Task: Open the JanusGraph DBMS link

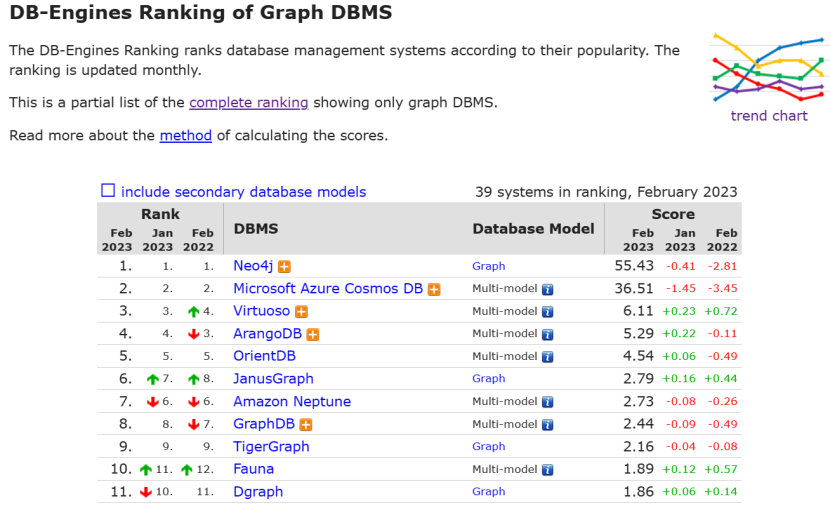Action: [x=273, y=378]
